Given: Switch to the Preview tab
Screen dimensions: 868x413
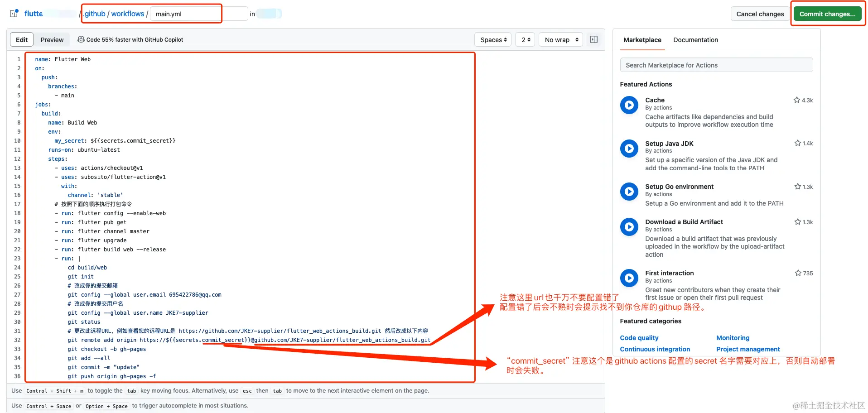Looking at the screenshot, I should coord(52,40).
